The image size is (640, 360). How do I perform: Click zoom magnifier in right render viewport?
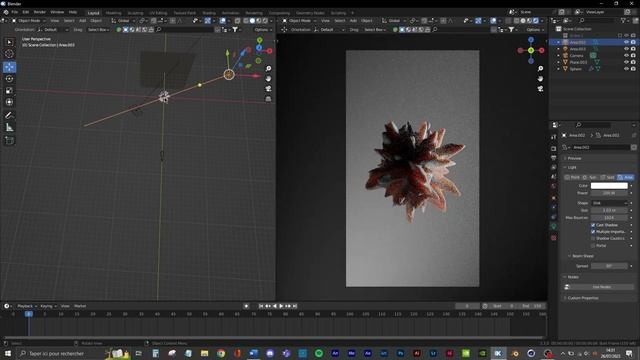tap(540, 69)
